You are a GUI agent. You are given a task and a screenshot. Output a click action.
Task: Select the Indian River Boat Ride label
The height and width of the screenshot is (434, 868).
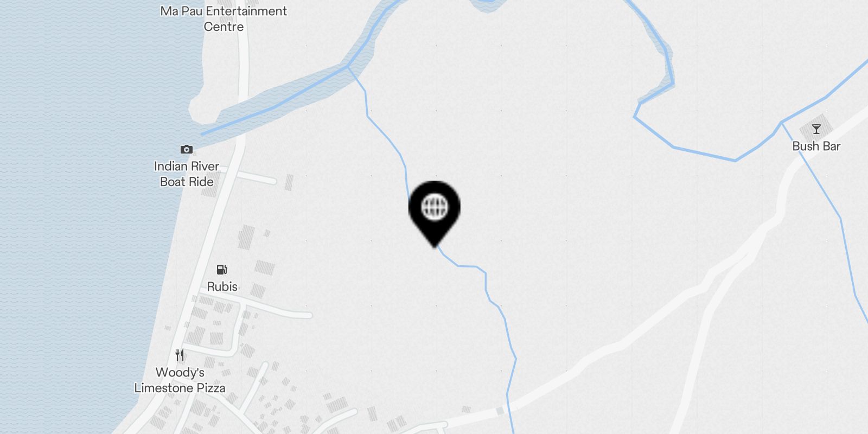click(x=187, y=174)
